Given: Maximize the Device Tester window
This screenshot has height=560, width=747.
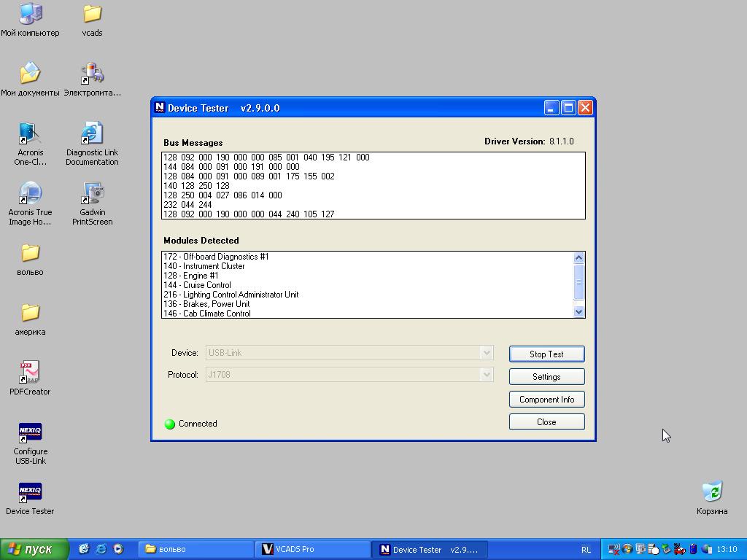Looking at the screenshot, I should click(x=568, y=108).
